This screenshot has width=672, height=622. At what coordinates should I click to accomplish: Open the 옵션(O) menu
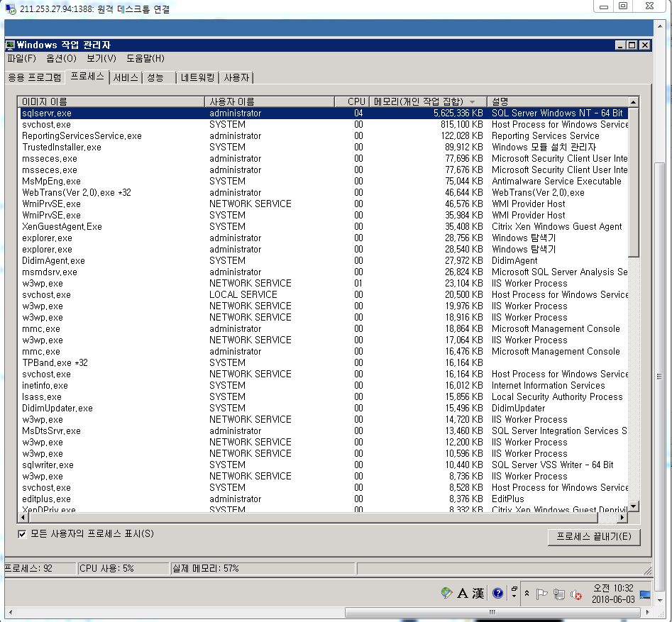point(61,58)
